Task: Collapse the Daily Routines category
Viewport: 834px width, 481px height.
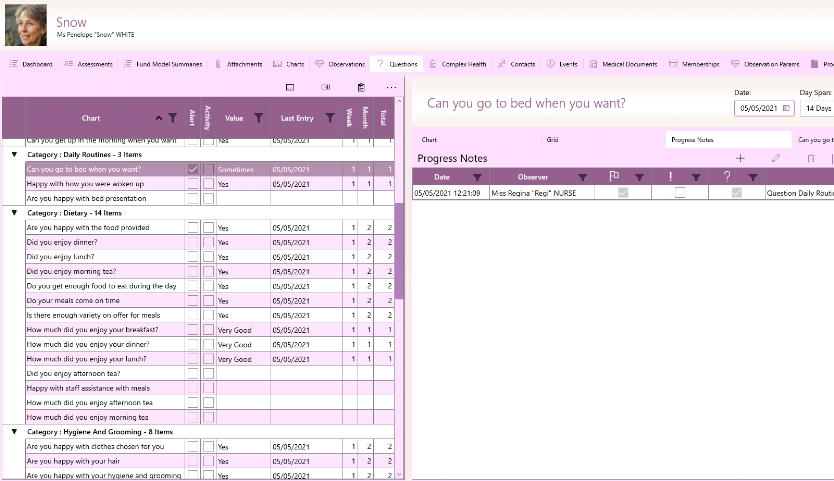Action: pos(14,154)
